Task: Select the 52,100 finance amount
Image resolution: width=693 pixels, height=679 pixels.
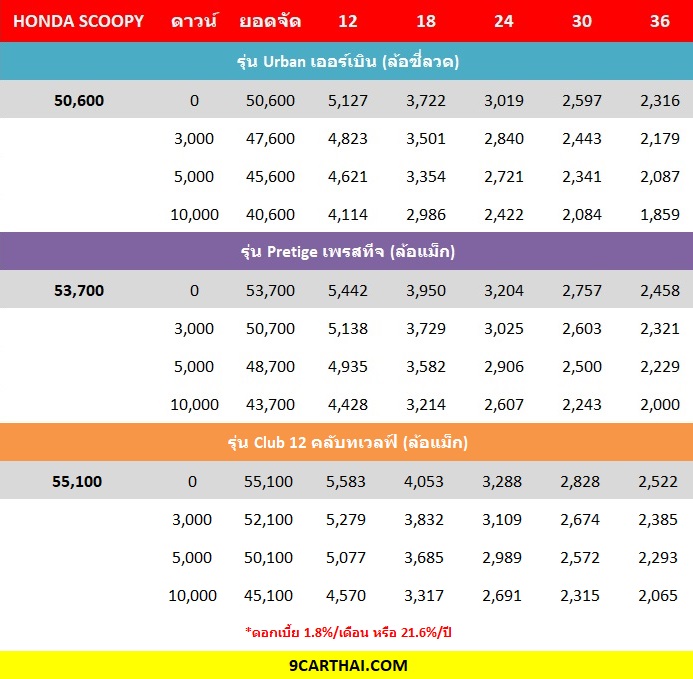Action: click(268, 519)
